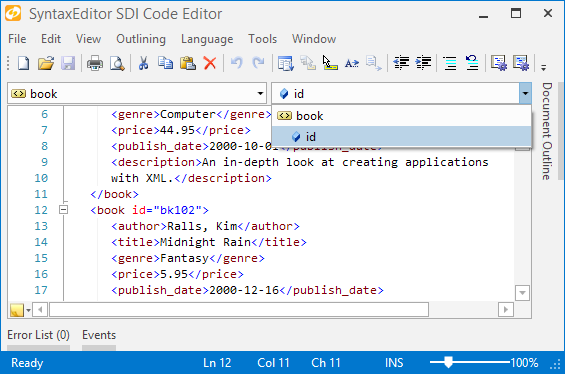Create a new document with toolbar icon

click(x=24, y=63)
